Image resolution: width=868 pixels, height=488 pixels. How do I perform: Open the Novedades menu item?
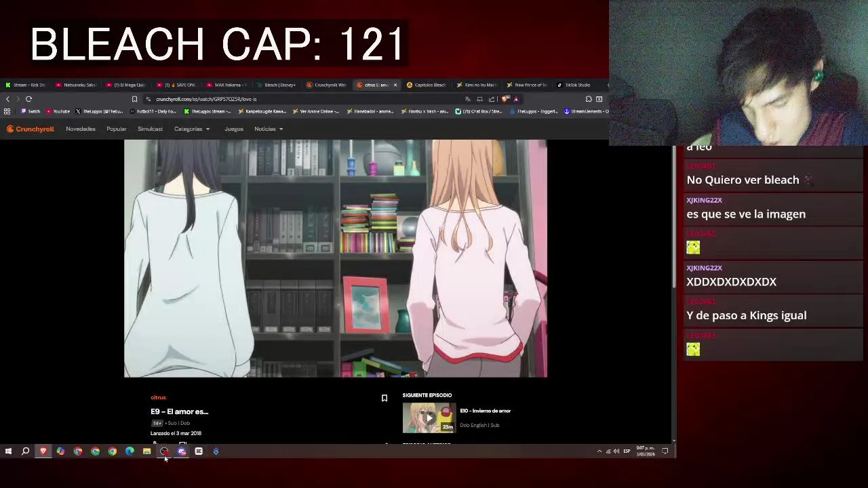[x=81, y=129]
